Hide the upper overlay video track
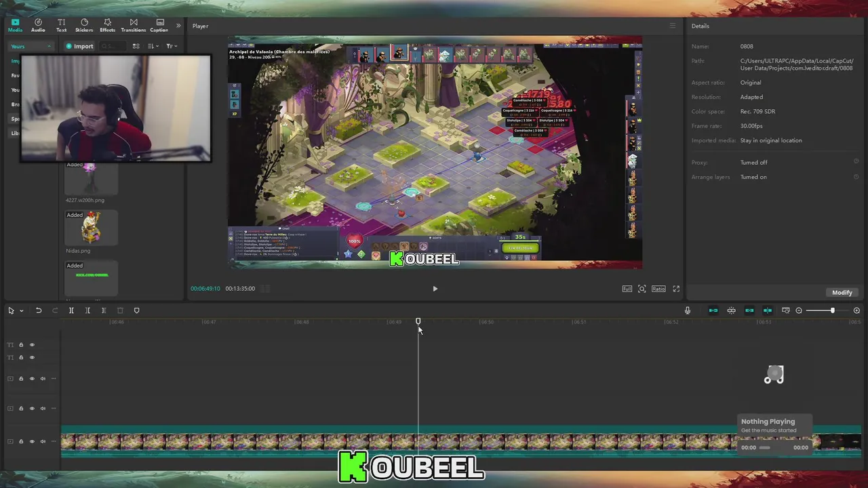This screenshot has width=868, height=488. click(x=32, y=379)
